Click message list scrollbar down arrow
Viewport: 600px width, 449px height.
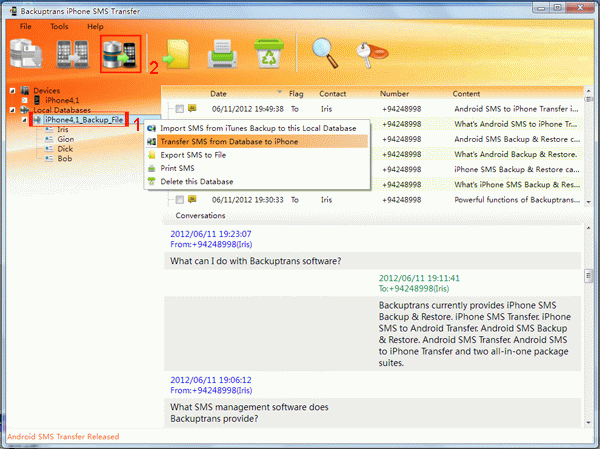(x=589, y=201)
